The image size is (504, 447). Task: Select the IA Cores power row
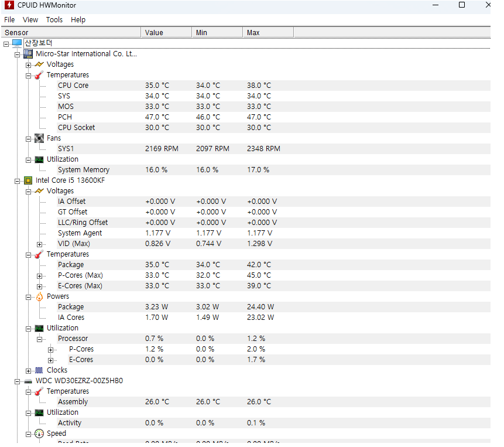[x=273, y=318]
